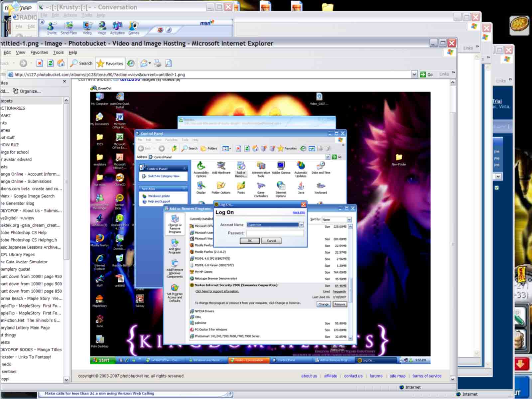The height and width of the screenshot is (399, 532).
Task: Click the Verizon Web Calling ad link
Action: (x=99, y=393)
